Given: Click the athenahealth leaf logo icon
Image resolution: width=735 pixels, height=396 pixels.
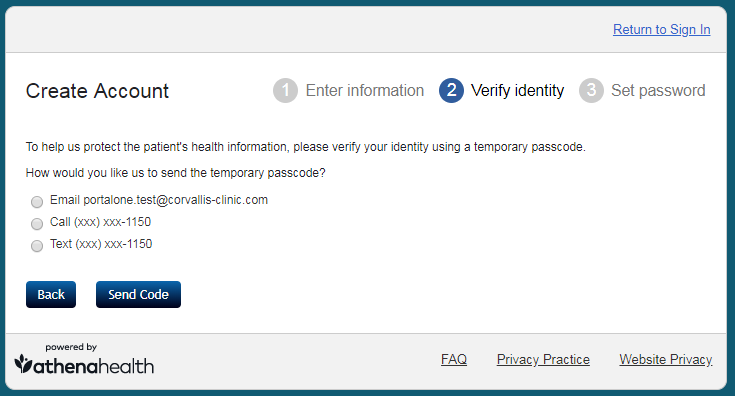Looking at the screenshot, I should (23, 364).
